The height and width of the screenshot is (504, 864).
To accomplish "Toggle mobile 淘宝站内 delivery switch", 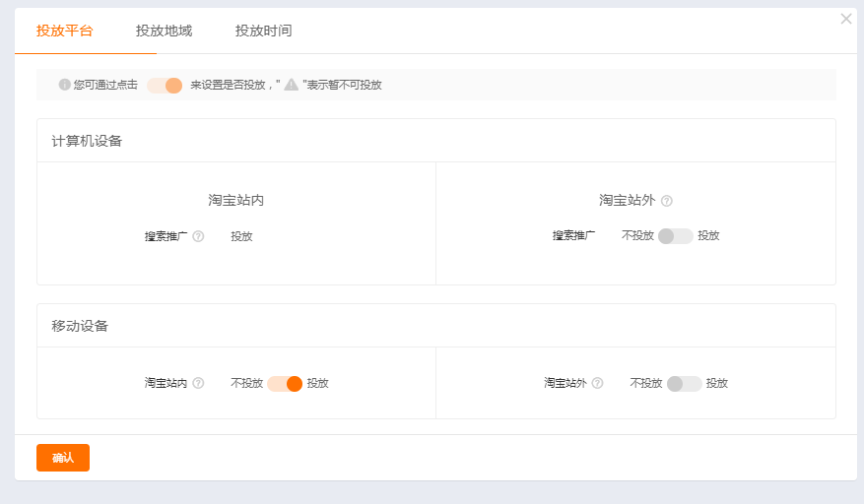I will (x=285, y=384).
